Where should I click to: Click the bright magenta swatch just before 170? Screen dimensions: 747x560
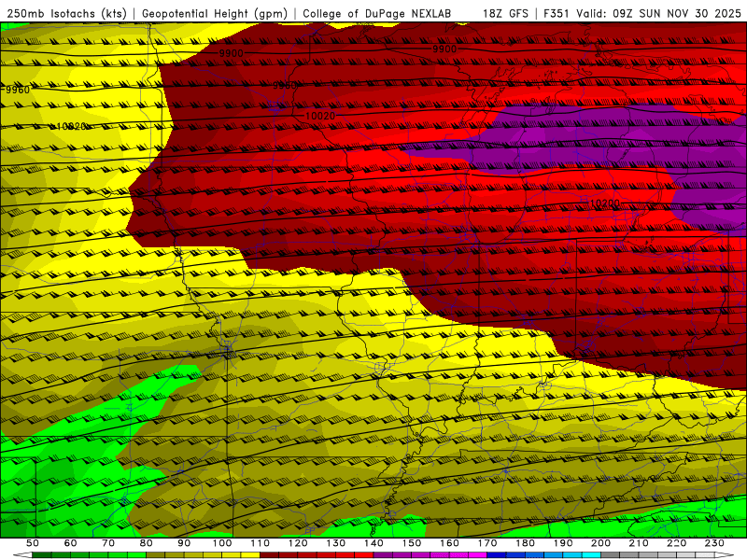[x=477, y=554]
